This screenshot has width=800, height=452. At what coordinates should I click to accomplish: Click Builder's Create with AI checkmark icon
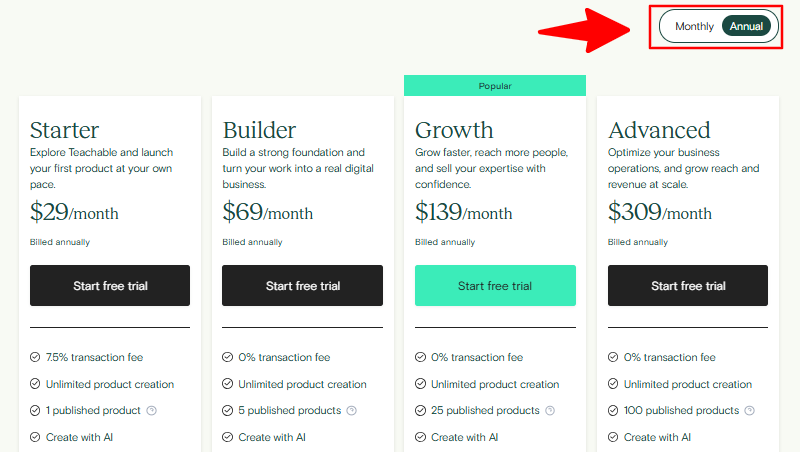click(x=228, y=437)
